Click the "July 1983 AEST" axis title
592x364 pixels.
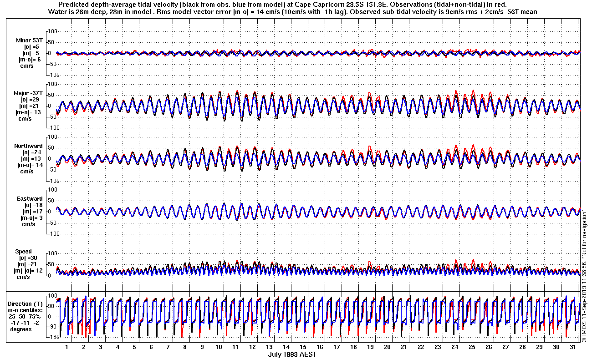[x=292, y=354]
